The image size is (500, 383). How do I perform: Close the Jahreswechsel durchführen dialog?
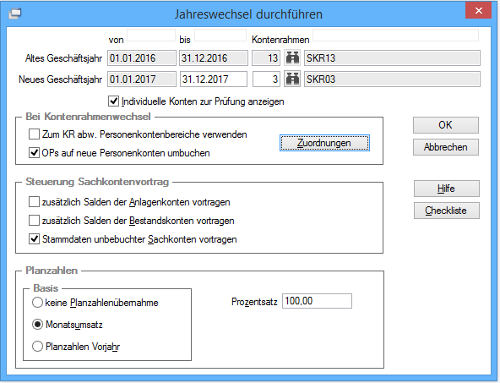[x=479, y=11]
